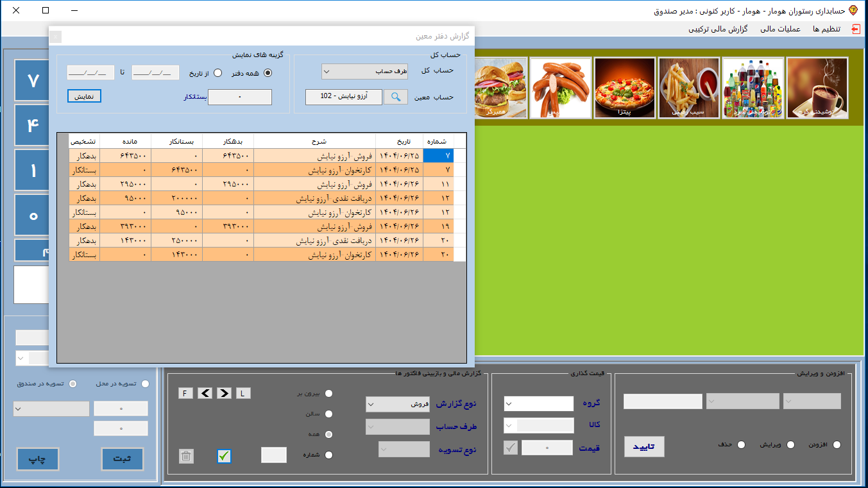Viewport: 868px width, 488px height.
Task: Open the نوشیدنی گرم hot drinks category
Action: click(x=817, y=88)
